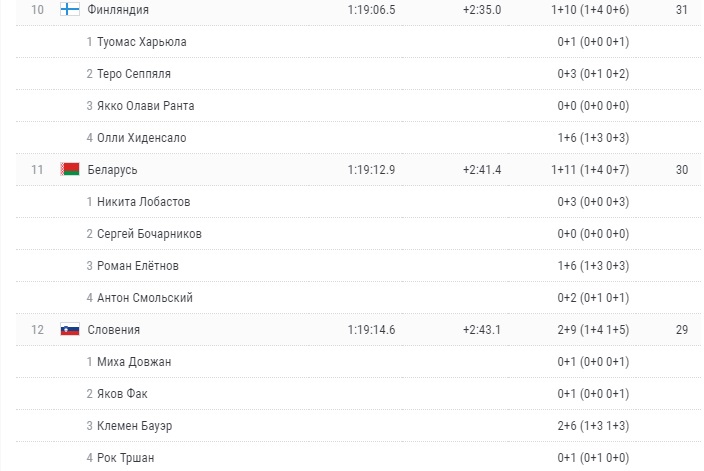704x471 pixels.
Task: Select athlete Роман Елётнов
Action: pyautogui.click(x=139, y=266)
